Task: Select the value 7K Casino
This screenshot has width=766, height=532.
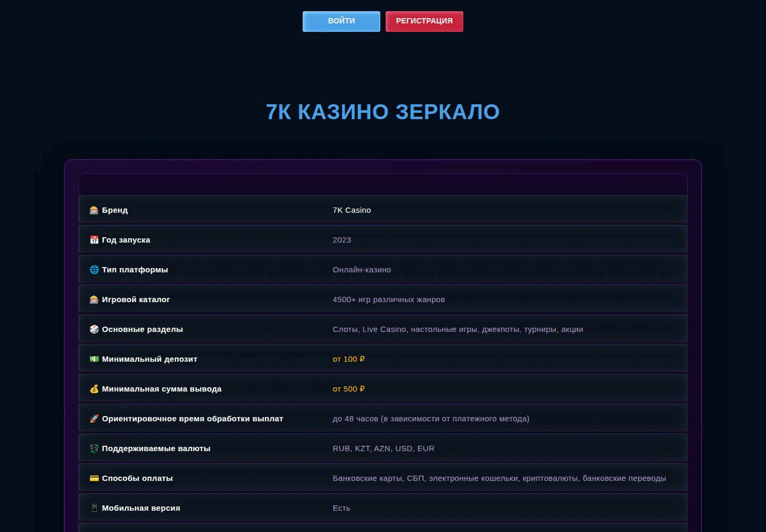Action: tap(352, 210)
